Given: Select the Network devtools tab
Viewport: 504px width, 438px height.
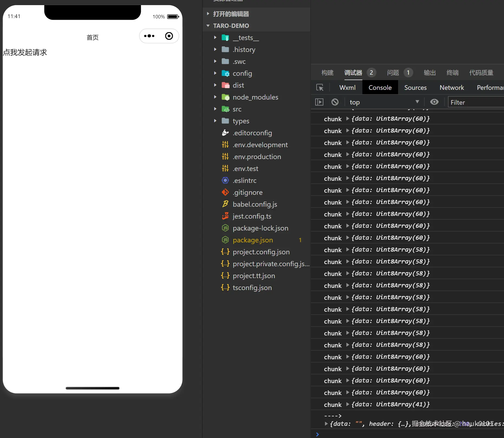Looking at the screenshot, I should pyautogui.click(x=452, y=88).
